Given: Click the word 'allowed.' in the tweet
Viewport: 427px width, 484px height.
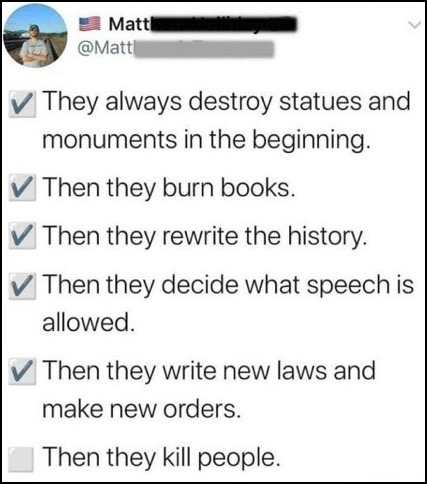Looking at the screenshot, I should (x=89, y=322).
